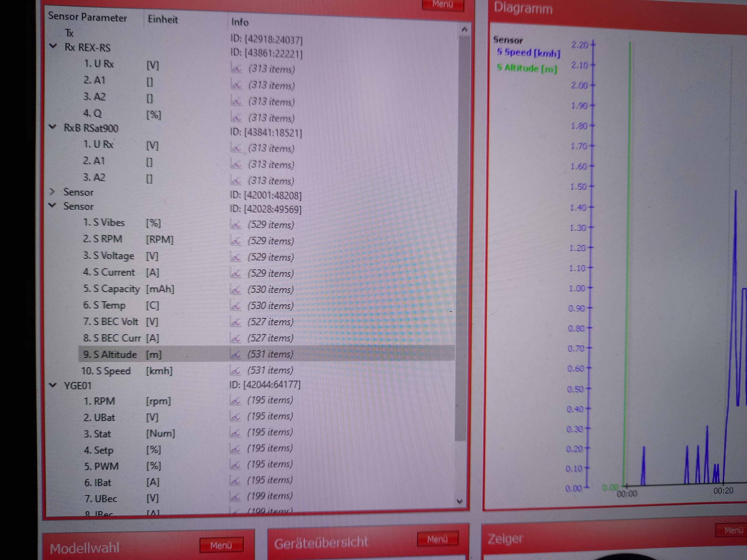This screenshot has width=747, height=560.
Task: Select the S Altitude row
Action: coord(110,354)
